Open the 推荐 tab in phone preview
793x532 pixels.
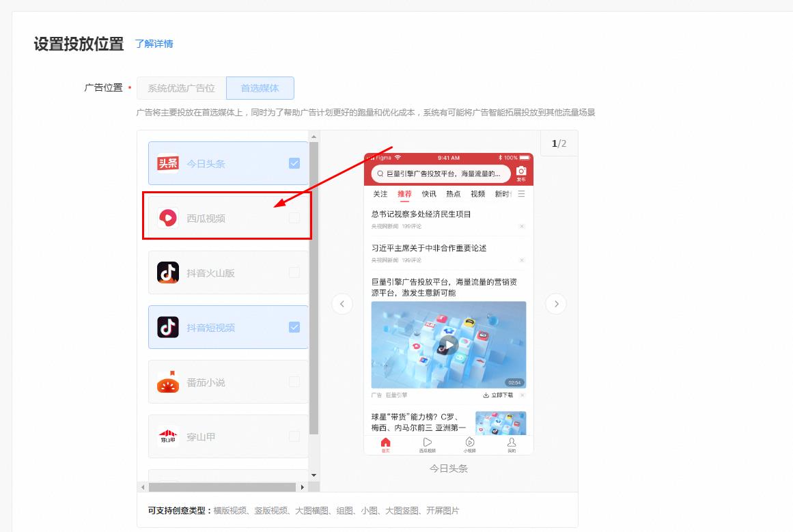pos(404,194)
